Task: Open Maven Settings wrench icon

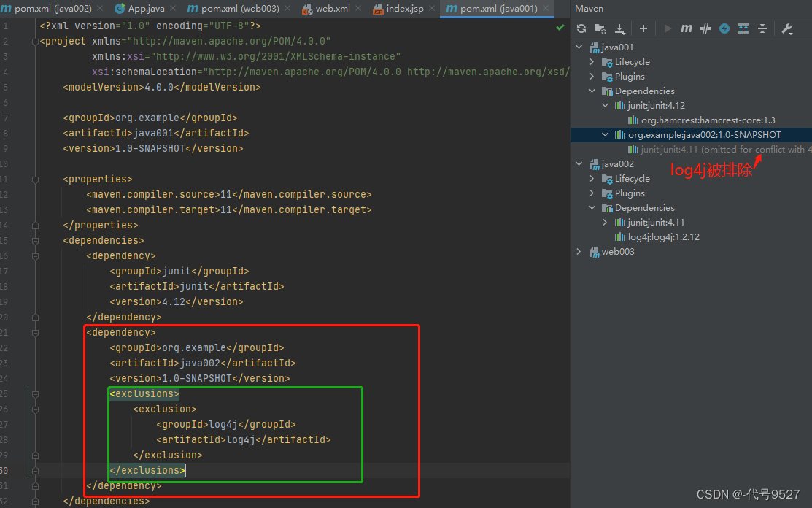Action: tap(786, 28)
